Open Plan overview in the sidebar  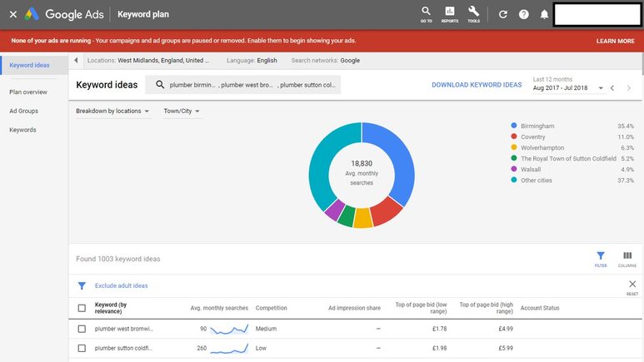tap(28, 92)
